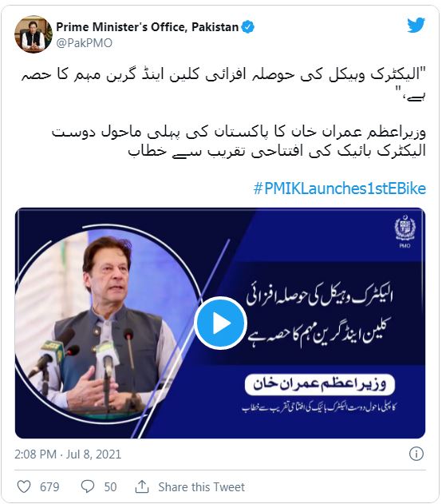Click the speaker photo in video thumbnail
The height and width of the screenshot is (504, 442).
[109, 324]
